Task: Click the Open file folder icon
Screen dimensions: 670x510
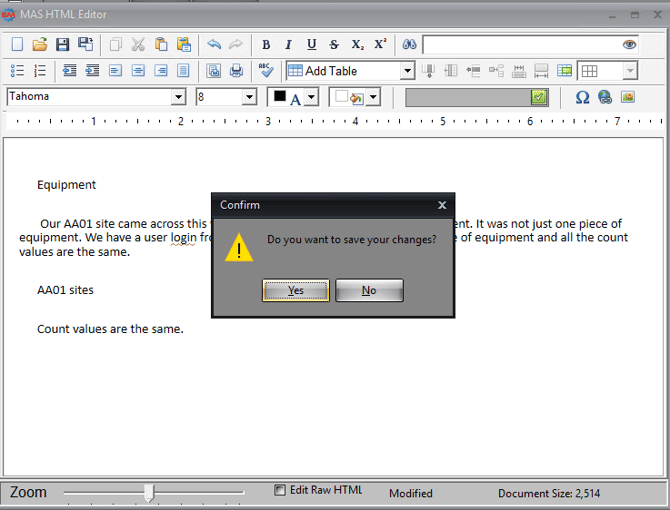Action: (x=40, y=44)
